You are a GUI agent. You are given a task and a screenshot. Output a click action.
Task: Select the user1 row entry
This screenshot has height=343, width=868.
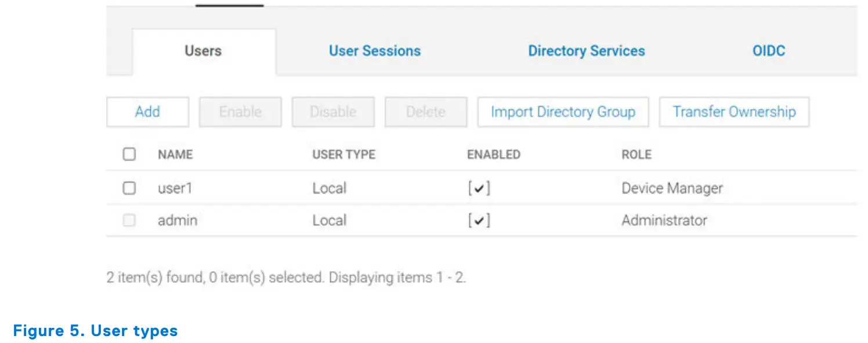point(174,188)
